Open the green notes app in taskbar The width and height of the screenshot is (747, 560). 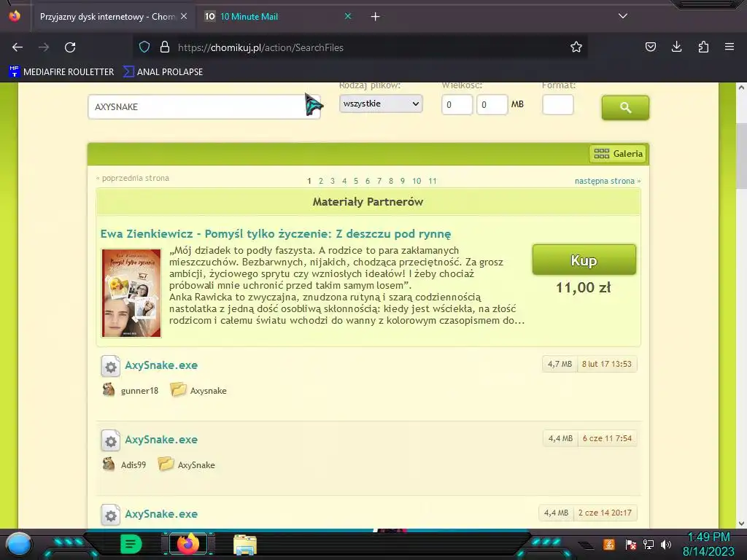(131, 544)
